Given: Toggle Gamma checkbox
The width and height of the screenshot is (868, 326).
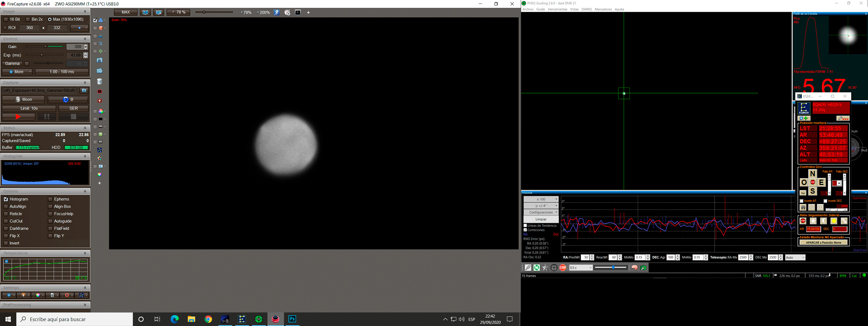Looking at the screenshot, I should pos(27,64).
